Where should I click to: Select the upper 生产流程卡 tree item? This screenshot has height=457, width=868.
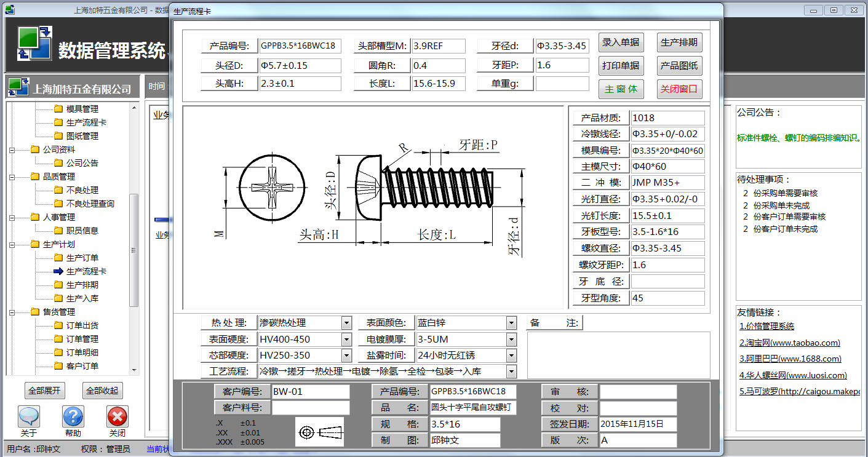click(86, 122)
